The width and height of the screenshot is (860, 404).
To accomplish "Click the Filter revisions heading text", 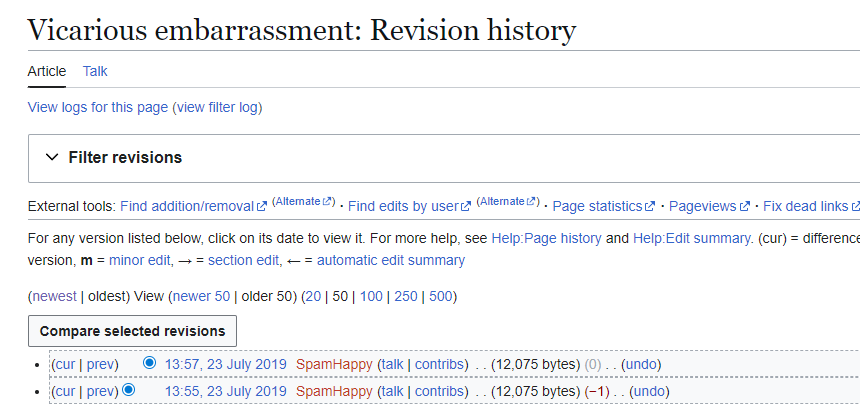I will [125, 157].
